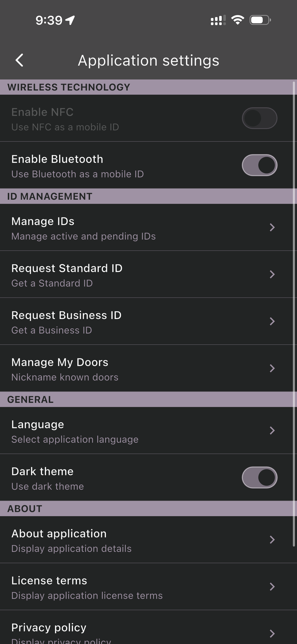Tap the Privacy policy chevron
The image size is (297, 644).
[272, 633]
